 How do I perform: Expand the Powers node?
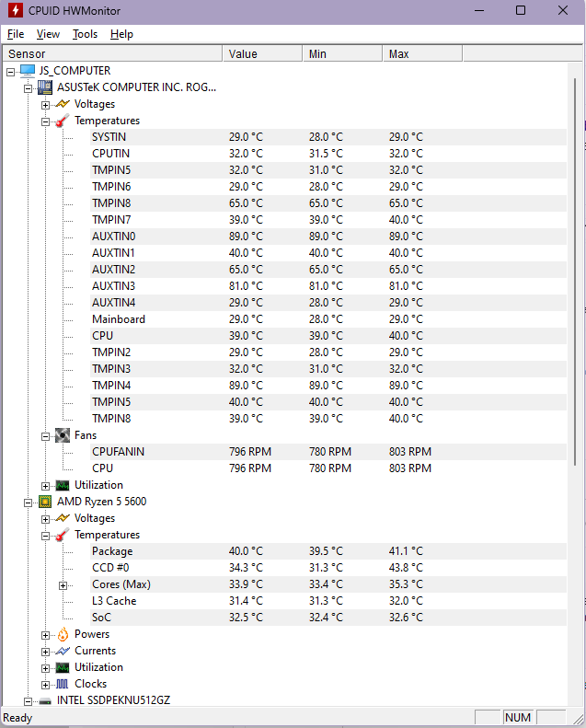(x=45, y=635)
